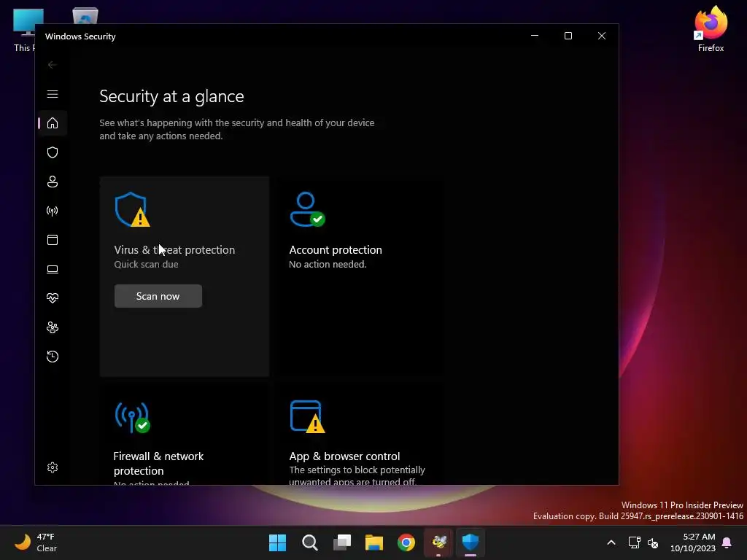This screenshot has height=560, width=747.
Task: Open the weather widget showing 47°F Clear
Action: coord(36,542)
